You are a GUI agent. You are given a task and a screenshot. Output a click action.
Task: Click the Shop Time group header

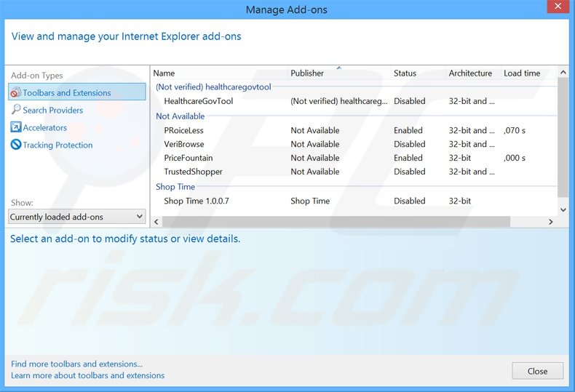pos(175,186)
